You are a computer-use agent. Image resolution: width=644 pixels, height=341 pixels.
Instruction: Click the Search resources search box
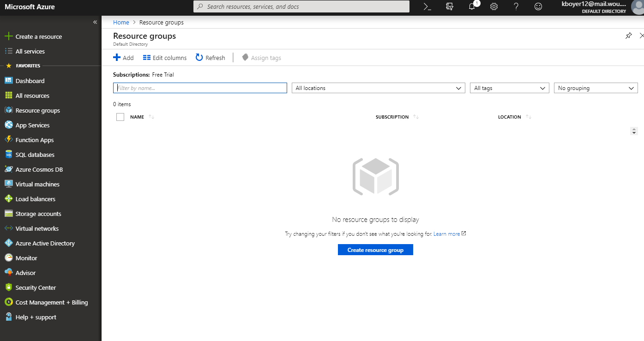301,6
